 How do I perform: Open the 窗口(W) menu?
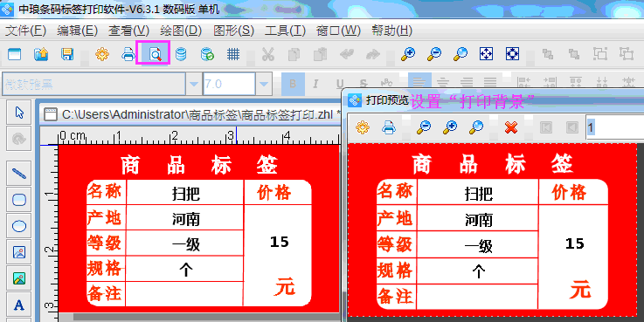tap(338, 31)
